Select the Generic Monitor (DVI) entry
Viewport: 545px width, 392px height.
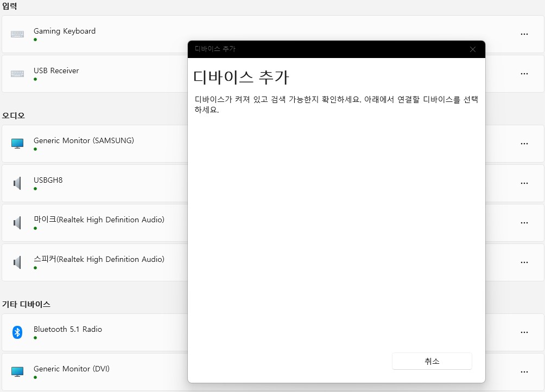click(71, 369)
